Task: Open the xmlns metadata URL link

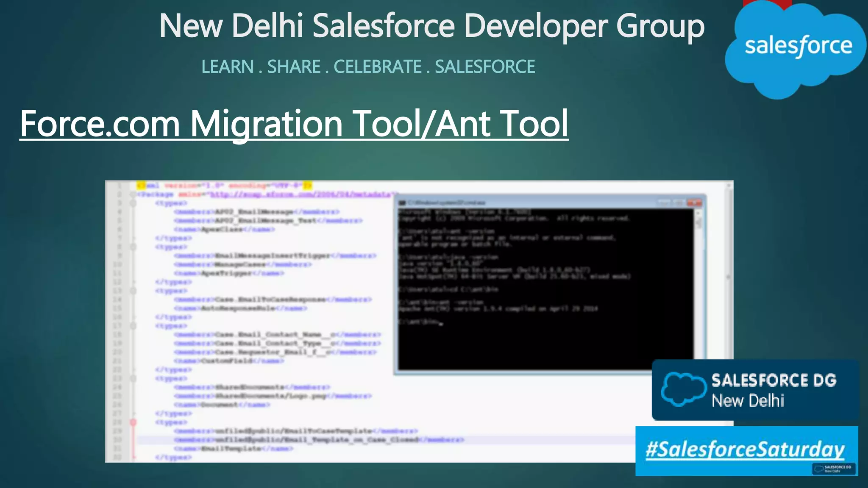Action: pyautogui.click(x=301, y=194)
